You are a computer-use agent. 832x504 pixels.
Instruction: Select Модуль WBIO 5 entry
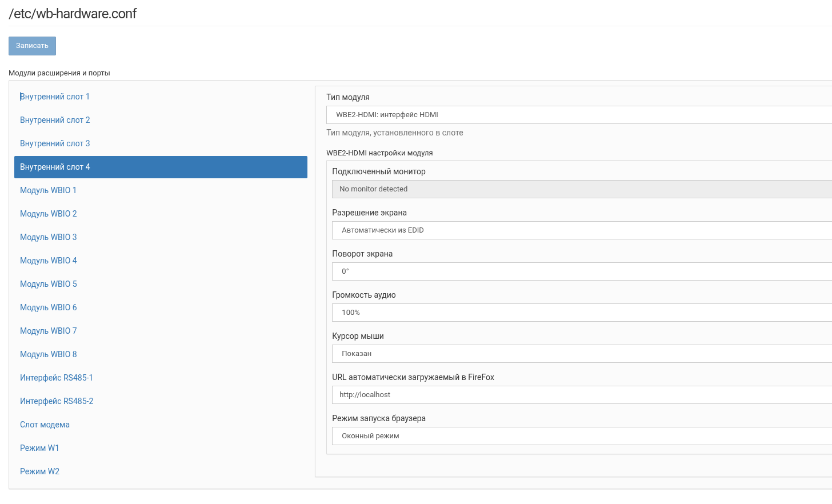coord(48,284)
